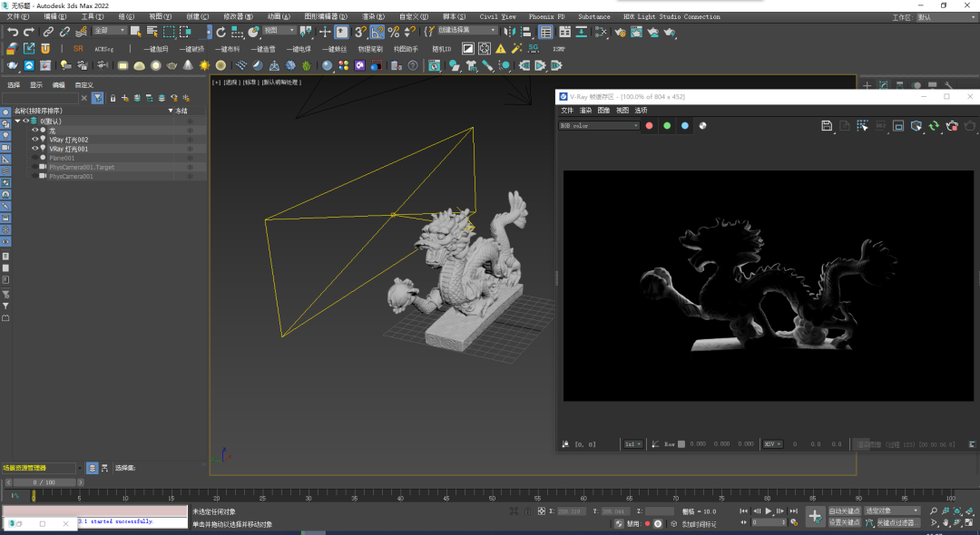Viewport: 980px width, 535px height.
Task: Open the Link objects tool
Action: [48, 32]
